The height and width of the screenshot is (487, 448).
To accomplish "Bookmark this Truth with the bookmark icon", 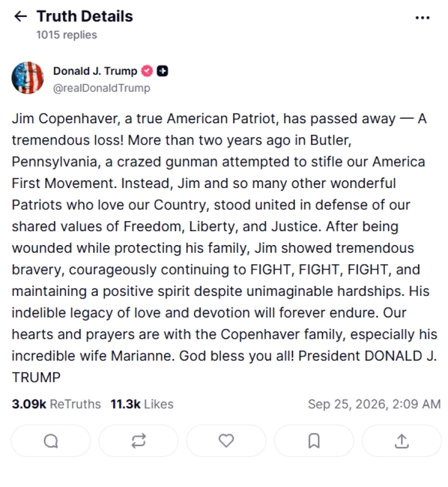I will tap(314, 441).
